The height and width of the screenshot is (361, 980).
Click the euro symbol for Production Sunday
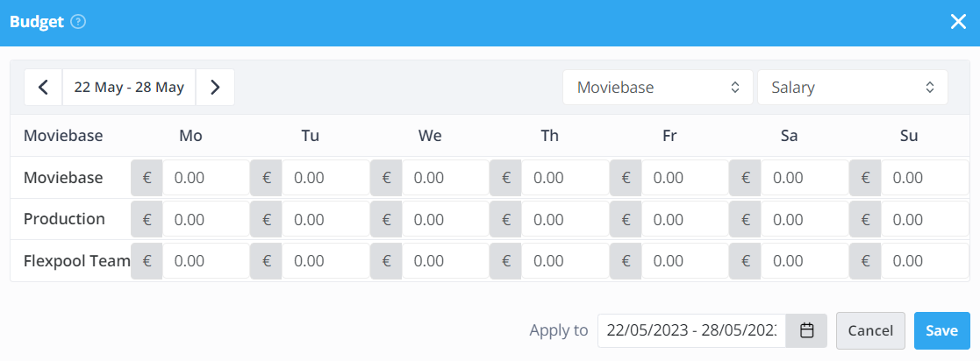pos(865,219)
